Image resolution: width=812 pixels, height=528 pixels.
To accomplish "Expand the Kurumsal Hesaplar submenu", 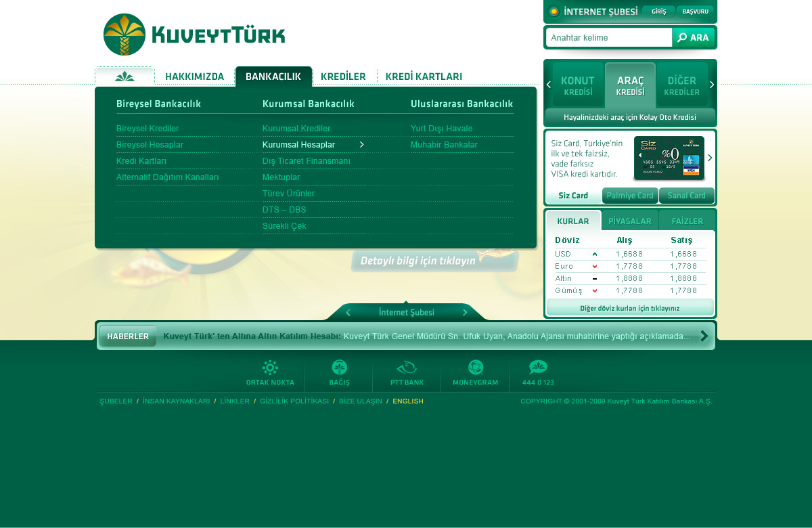I will coord(362,145).
